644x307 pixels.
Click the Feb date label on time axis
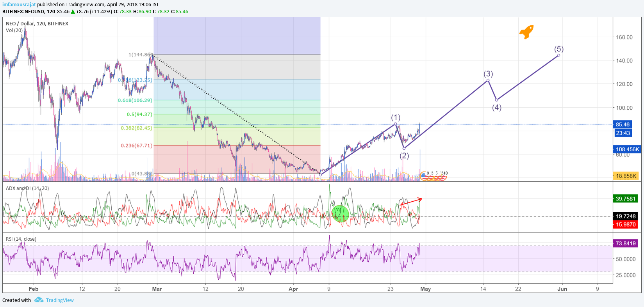(x=34, y=289)
